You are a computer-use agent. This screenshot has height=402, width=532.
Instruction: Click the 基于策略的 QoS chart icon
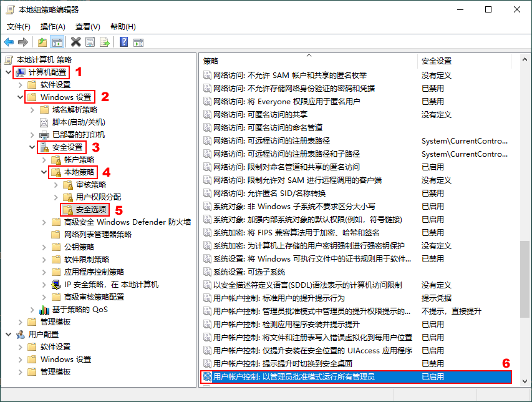pyautogui.click(x=44, y=310)
